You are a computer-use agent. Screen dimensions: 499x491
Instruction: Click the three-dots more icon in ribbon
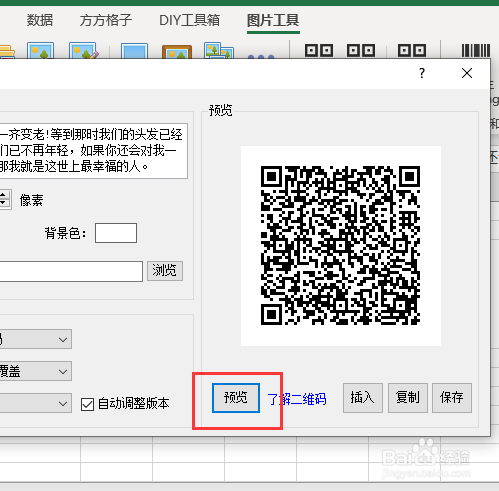tap(261, 56)
